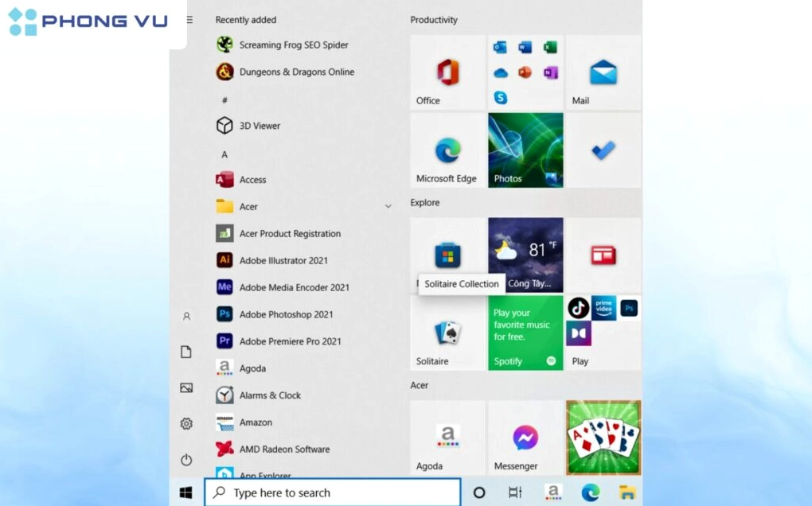
Task: Expand the Acer folder chevron
Action: pos(388,207)
